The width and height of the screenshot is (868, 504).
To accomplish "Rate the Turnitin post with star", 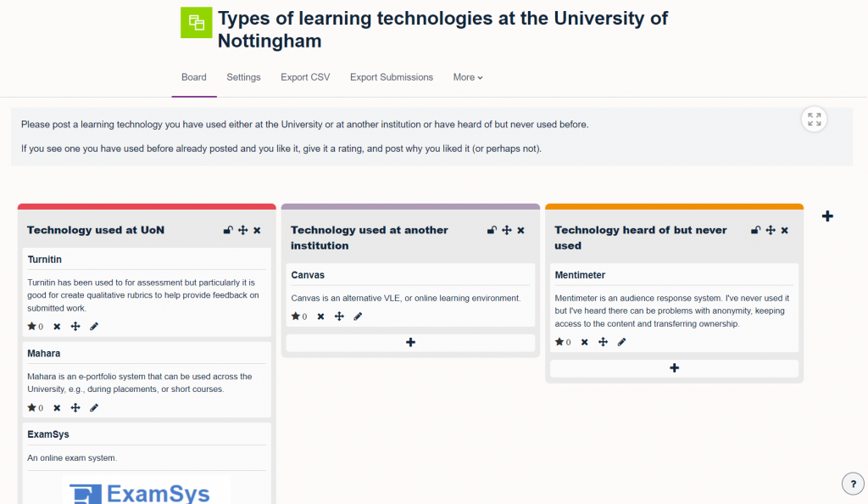I will coord(32,326).
